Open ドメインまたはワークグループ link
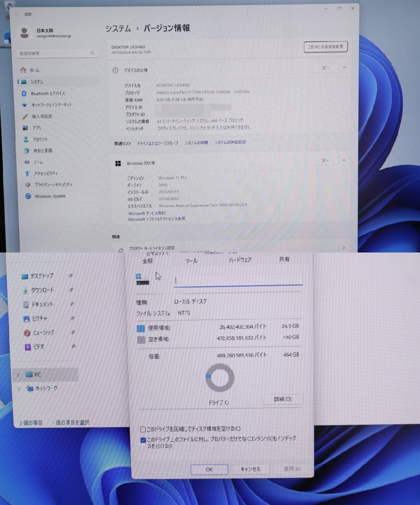This screenshot has height=505, width=420. (158, 143)
